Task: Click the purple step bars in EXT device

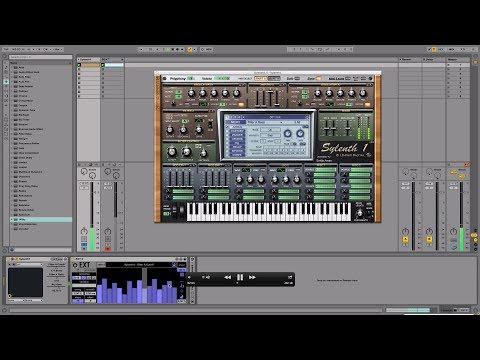Action: (x=138, y=290)
